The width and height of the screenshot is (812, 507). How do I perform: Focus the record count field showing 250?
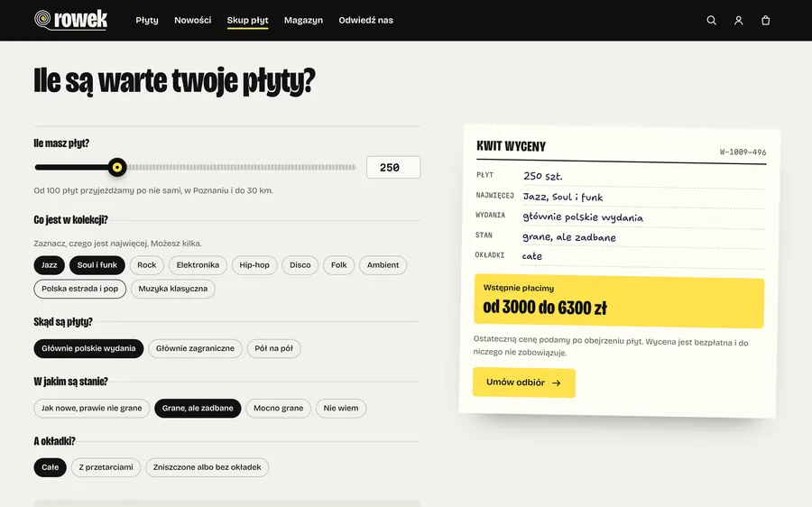(393, 167)
